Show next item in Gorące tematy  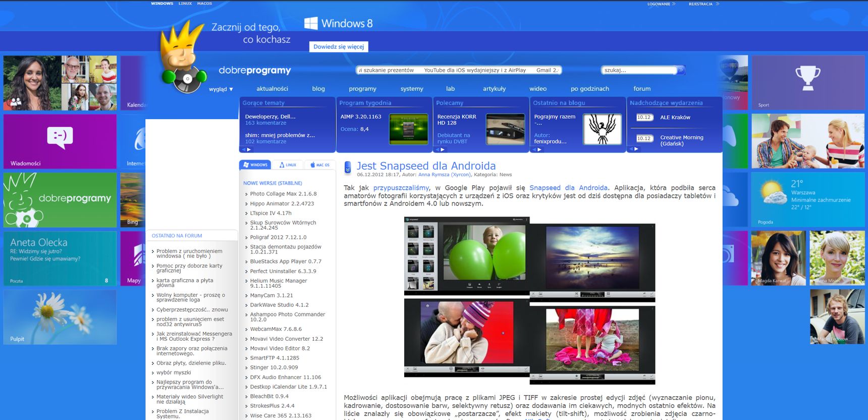249,149
